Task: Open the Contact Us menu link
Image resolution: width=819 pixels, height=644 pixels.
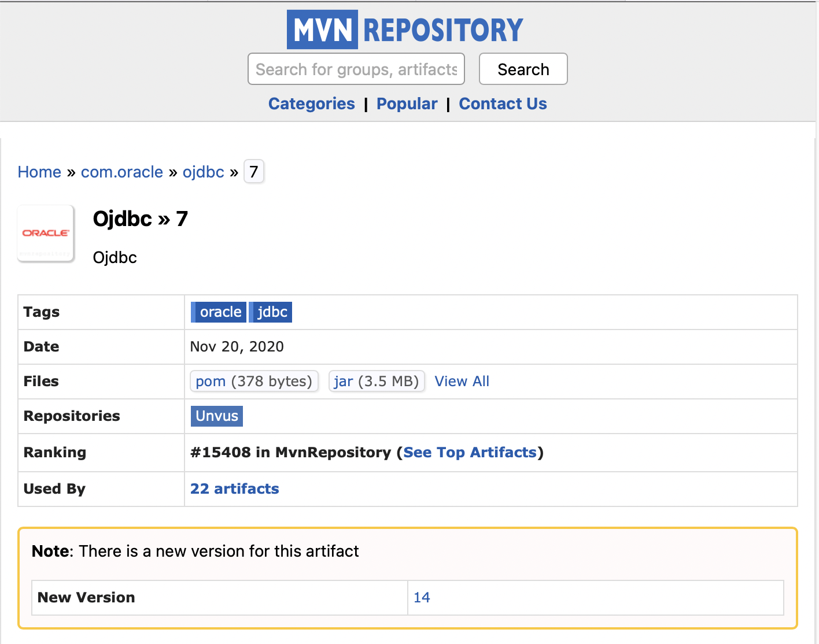Action: 503,103
